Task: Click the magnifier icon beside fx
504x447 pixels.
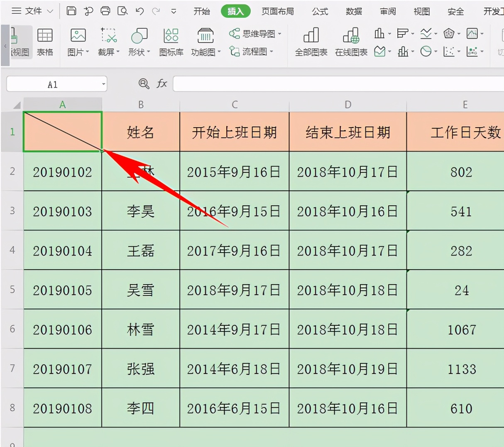Action: click(x=144, y=84)
